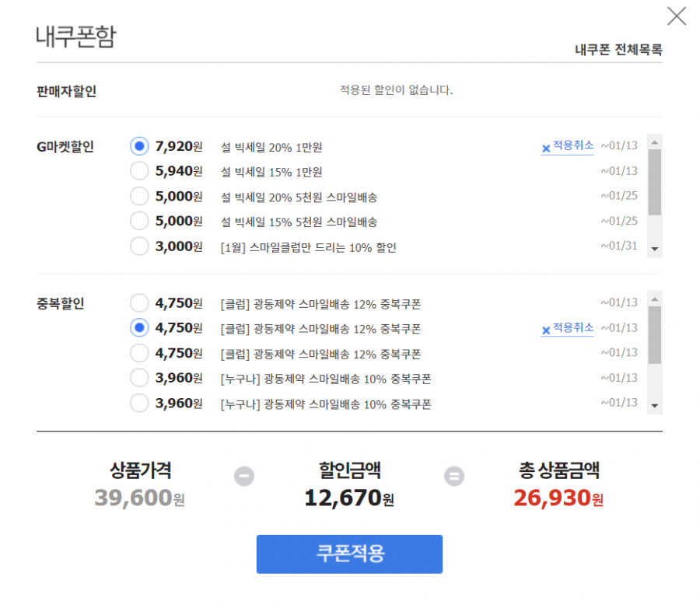Select the third 4,750원 광동제약 12% 중복쿠폰

click(x=139, y=353)
